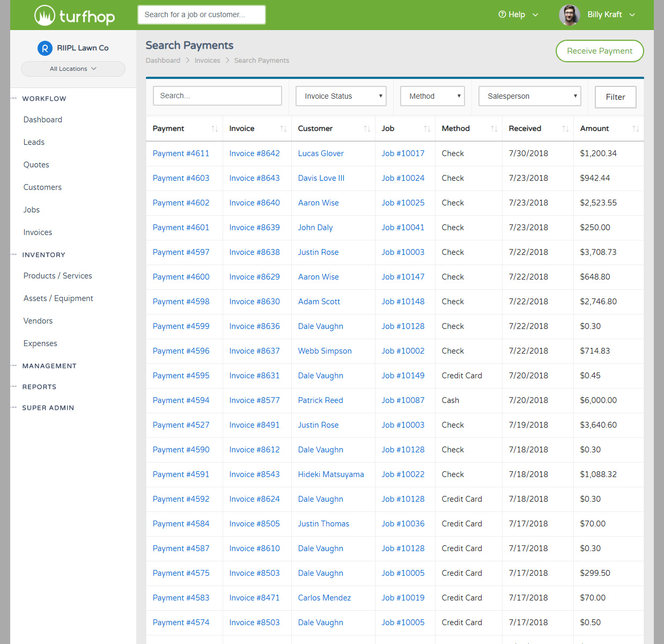
Task: Click the RIIPL Lawn Co circle icon
Action: [x=45, y=48]
